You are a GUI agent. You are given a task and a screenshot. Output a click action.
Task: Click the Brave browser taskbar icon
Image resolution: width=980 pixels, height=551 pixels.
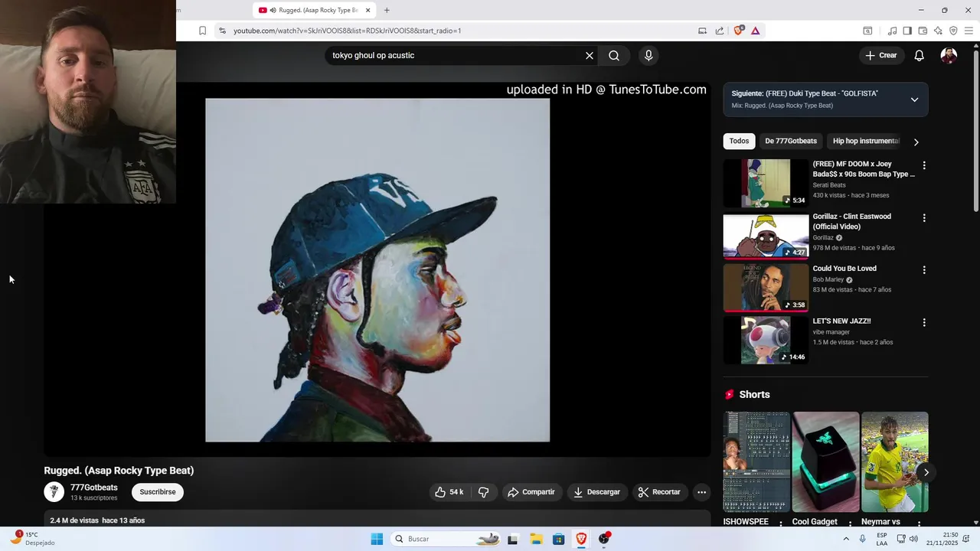581,539
